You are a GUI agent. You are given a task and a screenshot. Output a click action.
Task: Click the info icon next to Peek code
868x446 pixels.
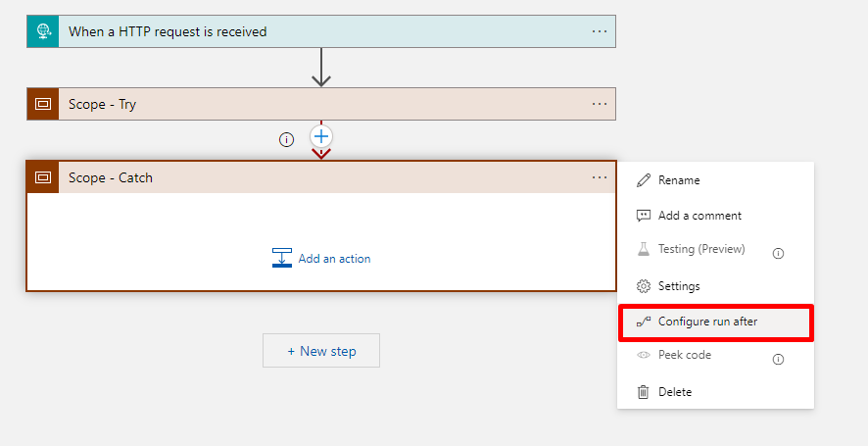pyautogui.click(x=778, y=359)
